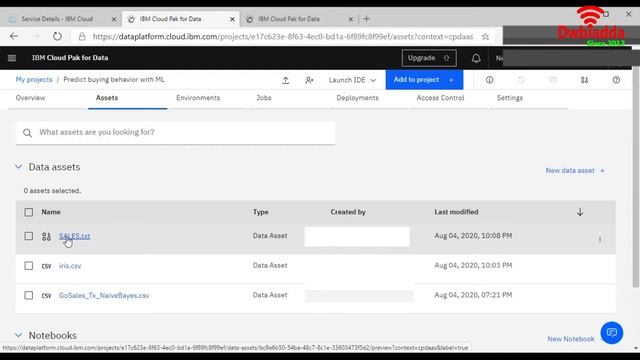Click the notifications bell icon
This screenshot has height=360, width=640.
476,58
